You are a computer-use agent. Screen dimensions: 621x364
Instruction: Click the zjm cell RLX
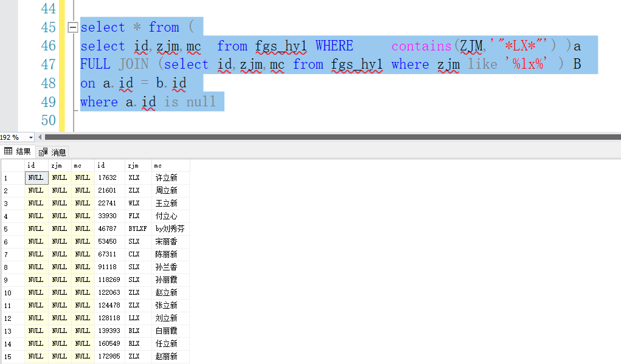[x=138, y=344]
